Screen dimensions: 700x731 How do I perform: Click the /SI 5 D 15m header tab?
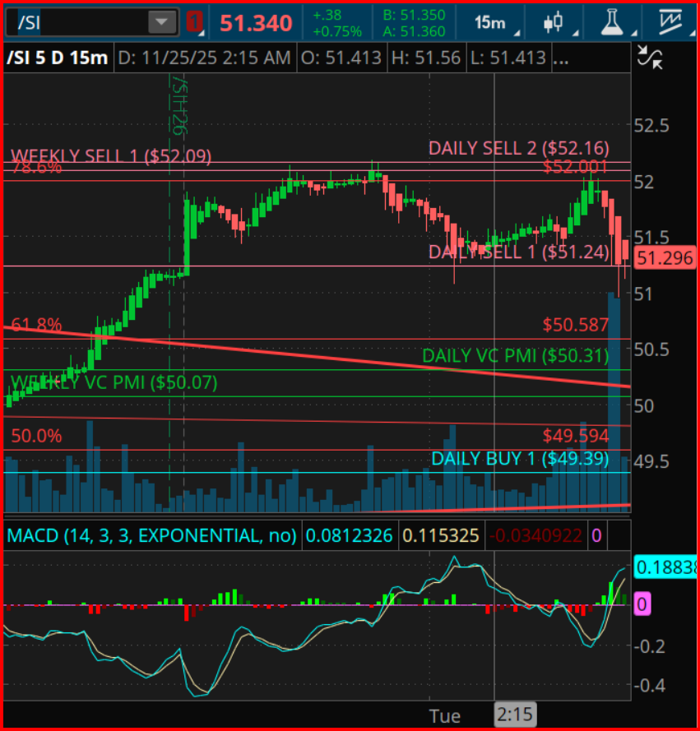click(57, 58)
